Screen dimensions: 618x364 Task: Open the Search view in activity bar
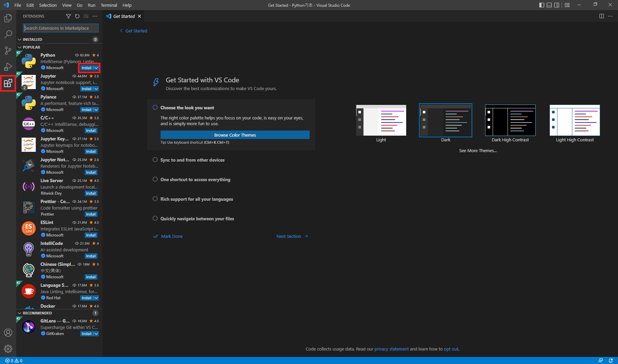[x=8, y=34]
